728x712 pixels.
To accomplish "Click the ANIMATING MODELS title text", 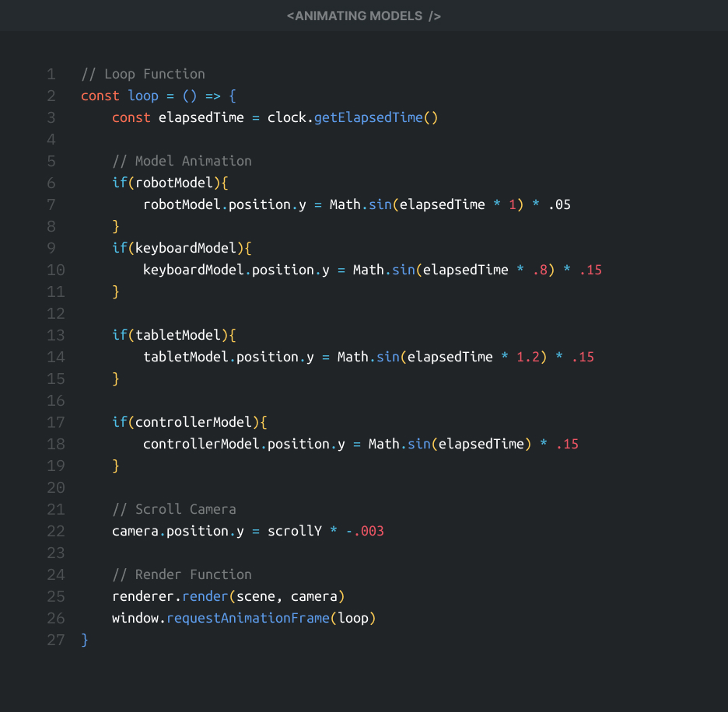I will click(x=363, y=16).
